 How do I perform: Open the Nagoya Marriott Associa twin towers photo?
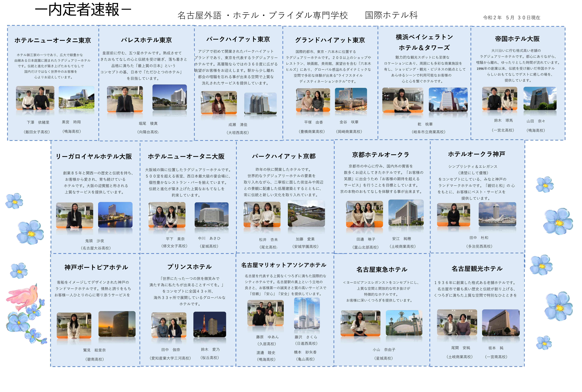pos(307,313)
